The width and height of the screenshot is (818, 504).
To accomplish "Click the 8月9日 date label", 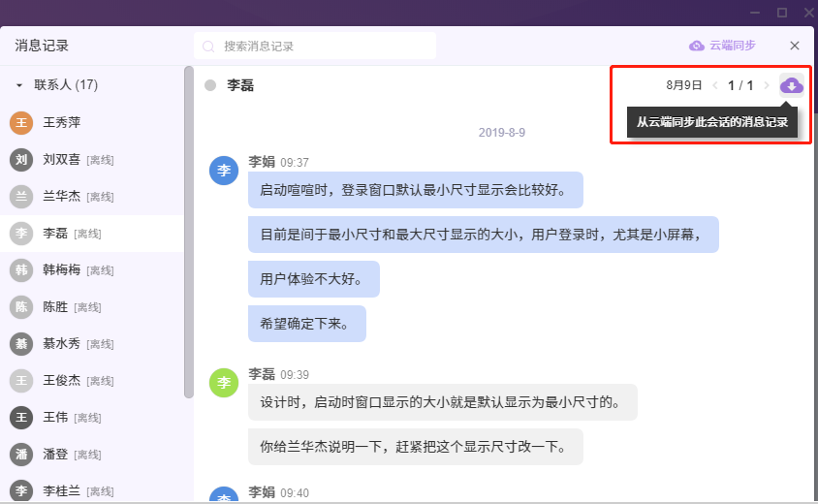I will (683, 85).
